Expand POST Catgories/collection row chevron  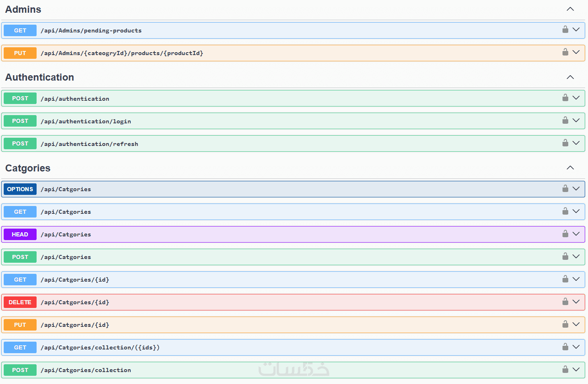(x=576, y=370)
